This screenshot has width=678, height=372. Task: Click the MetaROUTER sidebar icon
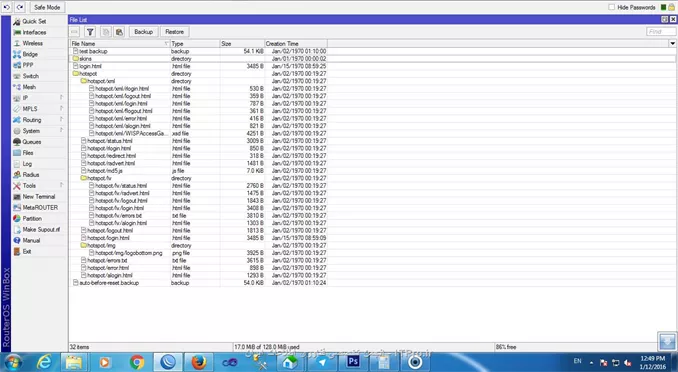pyautogui.click(x=17, y=208)
